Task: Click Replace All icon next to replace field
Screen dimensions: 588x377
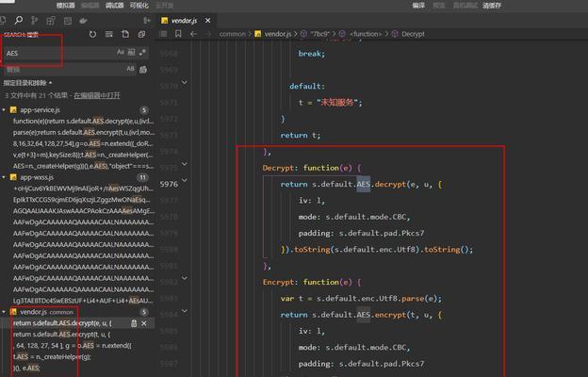Action: pos(143,70)
